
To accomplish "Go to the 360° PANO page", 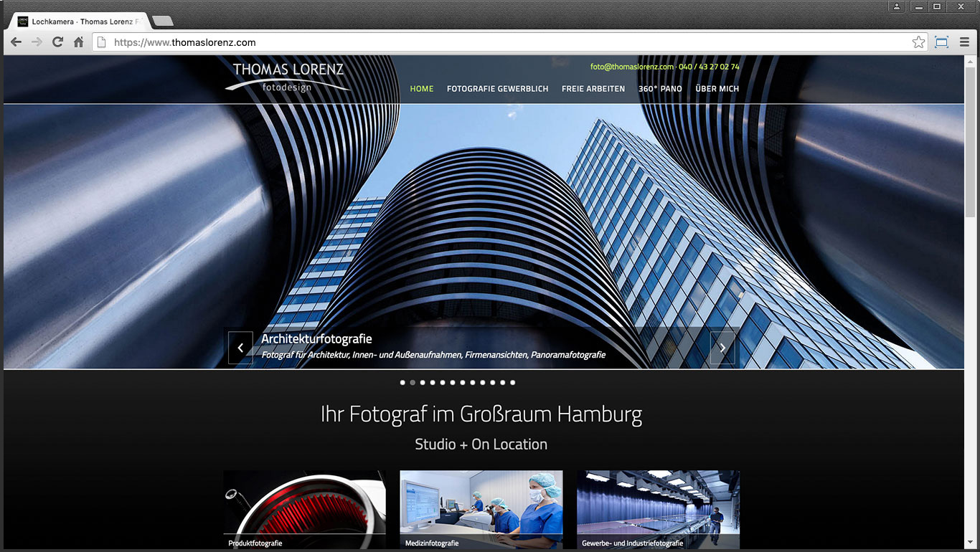I will (x=660, y=89).
